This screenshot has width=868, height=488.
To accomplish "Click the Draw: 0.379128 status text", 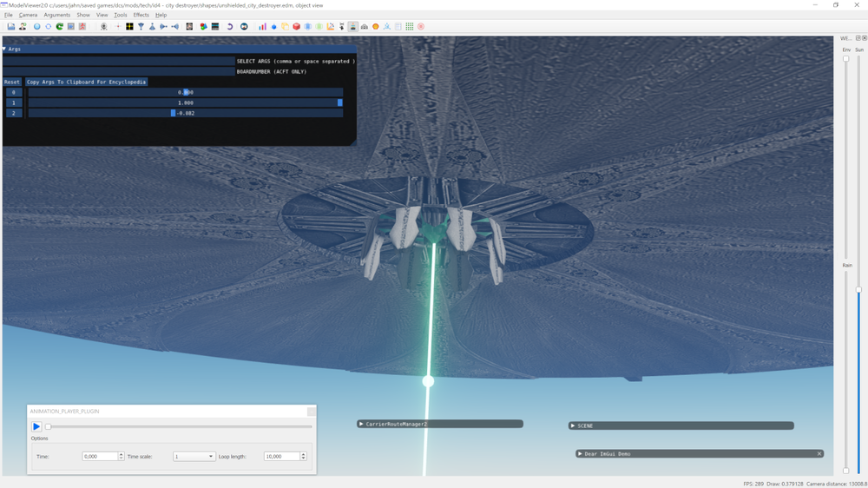I will point(785,484).
